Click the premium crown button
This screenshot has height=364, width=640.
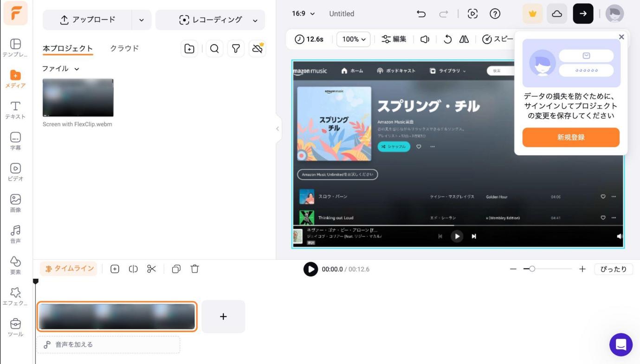pyautogui.click(x=533, y=14)
